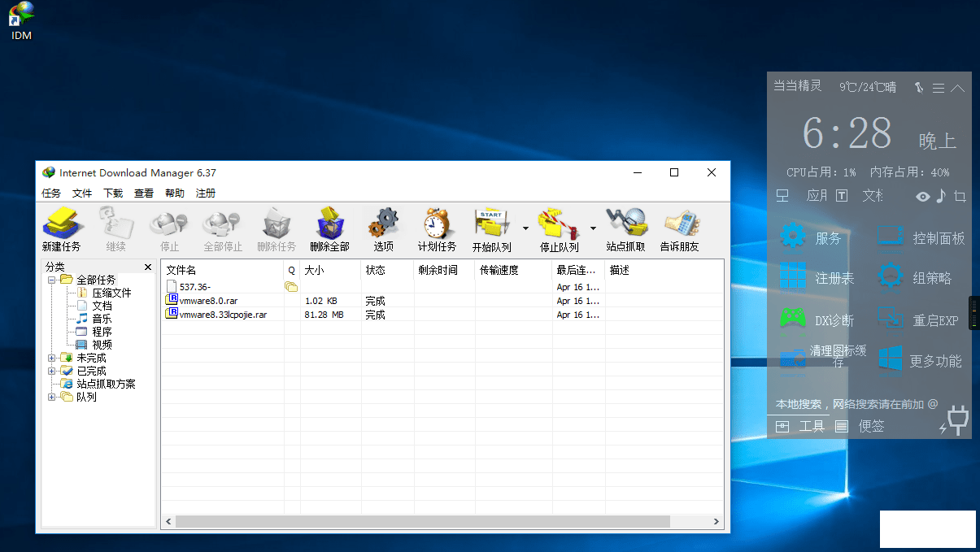
Task: Click the pin icon in widget header
Action: click(919, 87)
